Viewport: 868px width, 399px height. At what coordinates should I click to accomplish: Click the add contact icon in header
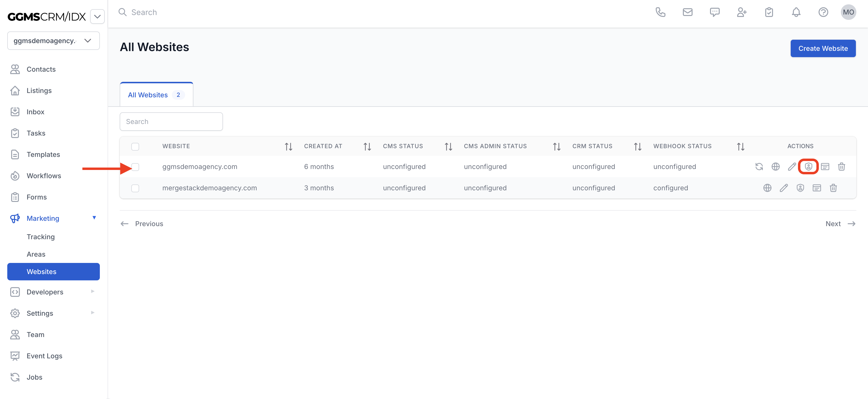coord(741,12)
